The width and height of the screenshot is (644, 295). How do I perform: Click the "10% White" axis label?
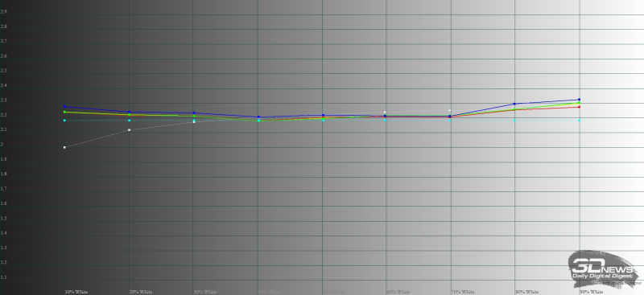(76, 292)
